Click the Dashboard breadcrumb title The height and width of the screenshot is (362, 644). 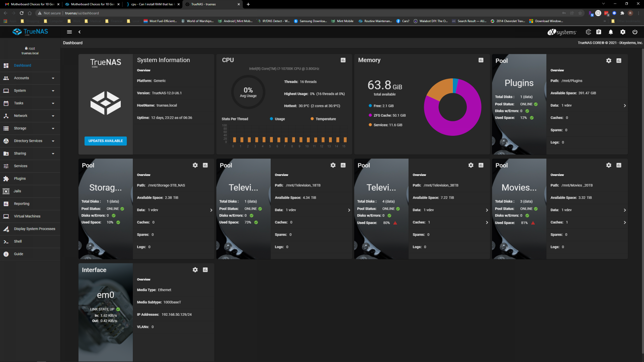(x=73, y=43)
